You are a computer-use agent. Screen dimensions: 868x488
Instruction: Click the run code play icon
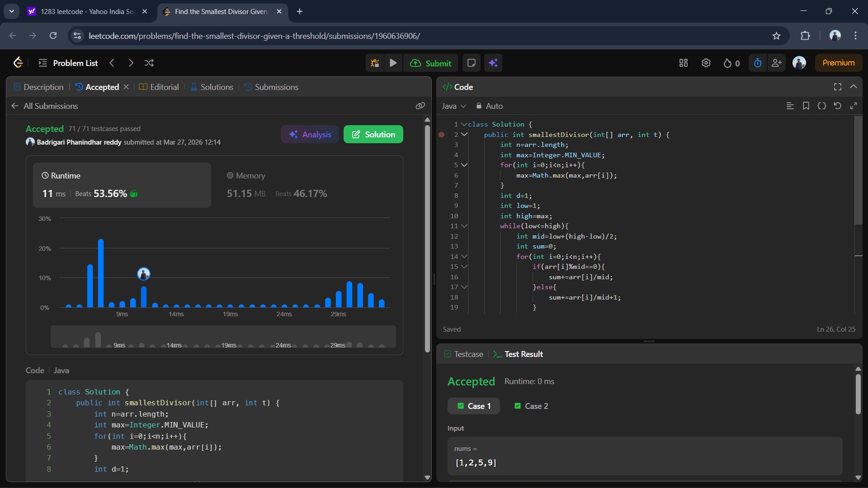(x=393, y=63)
